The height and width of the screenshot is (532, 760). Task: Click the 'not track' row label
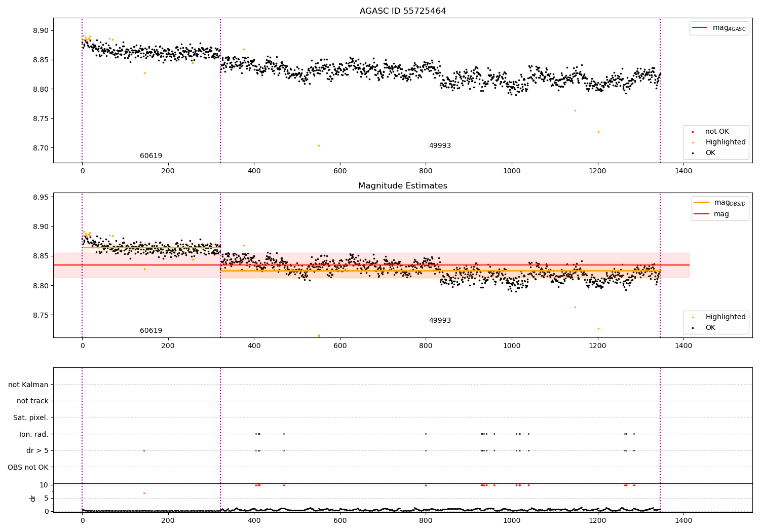point(32,401)
